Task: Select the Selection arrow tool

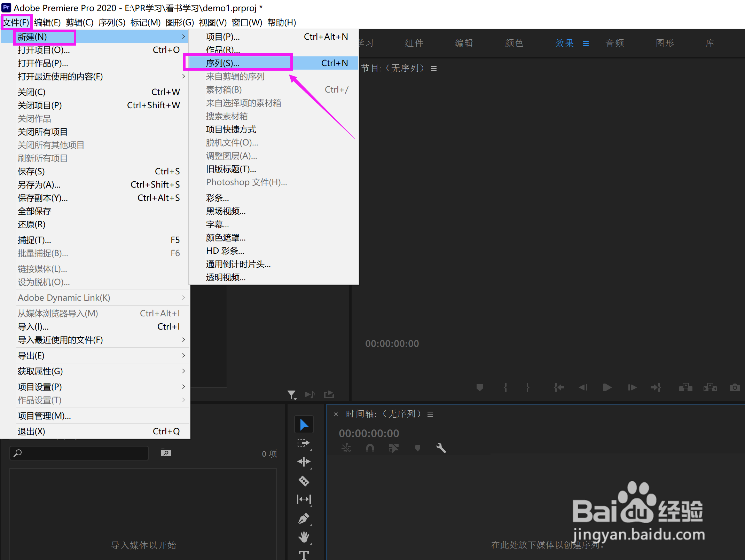Action: (x=304, y=424)
